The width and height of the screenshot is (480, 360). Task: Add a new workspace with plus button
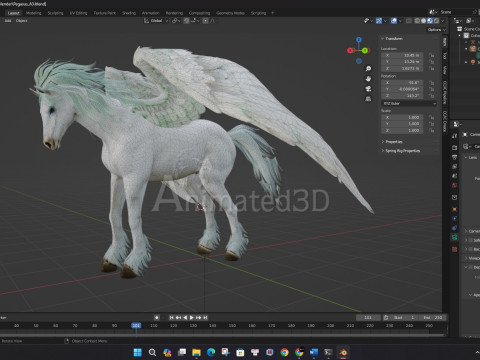[272, 13]
